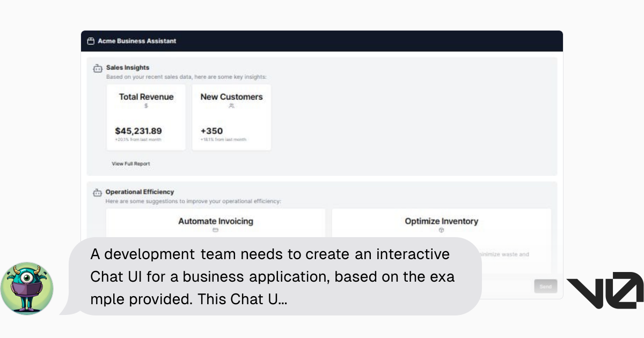This screenshot has width=644, height=338.
Task: Click the bot icon beside Operational Efficiency
Action: (97, 193)
